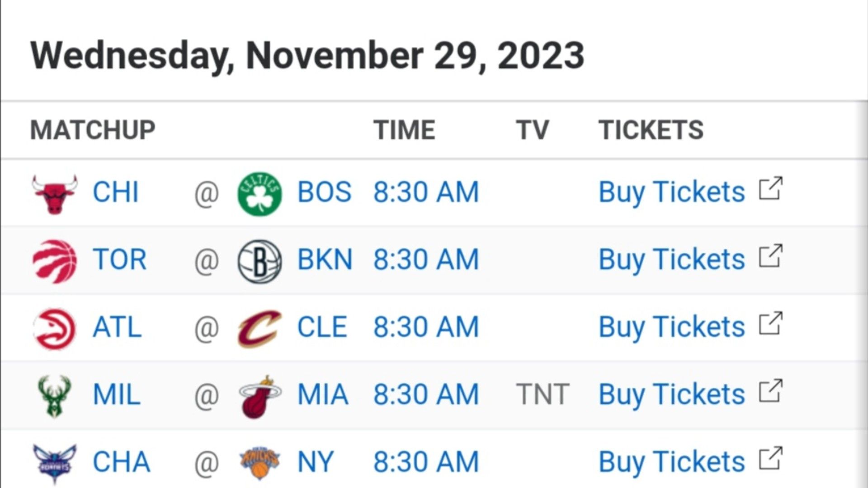The image size is (868, 488).
Task: Open the 8:30 AM MIL at MIA game
Action: pos(426,394)
